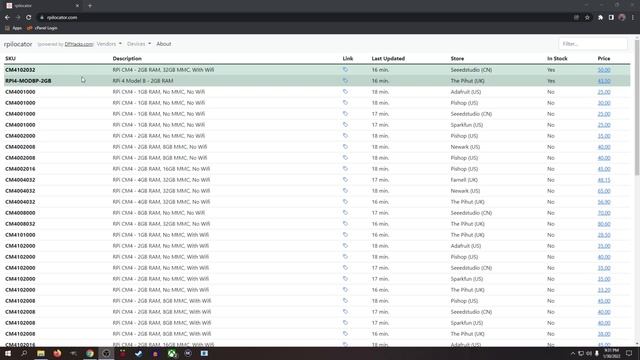Open notification center in system tray

pyautogui.click(x=629, y=353)
